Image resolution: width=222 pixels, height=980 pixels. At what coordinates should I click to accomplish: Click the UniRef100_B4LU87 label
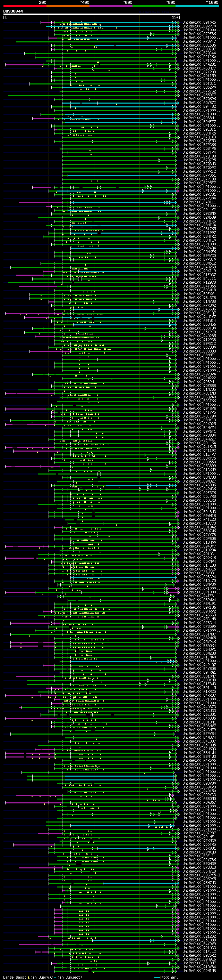click(199, 742)
